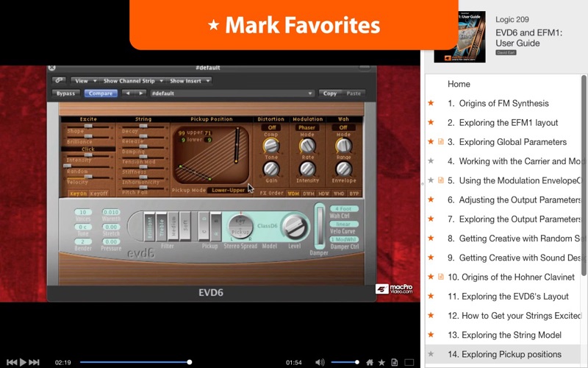The width and height of the screenshot is (588, 368).
Task: Mute the volume speaker icon
Action: point(320,362)
